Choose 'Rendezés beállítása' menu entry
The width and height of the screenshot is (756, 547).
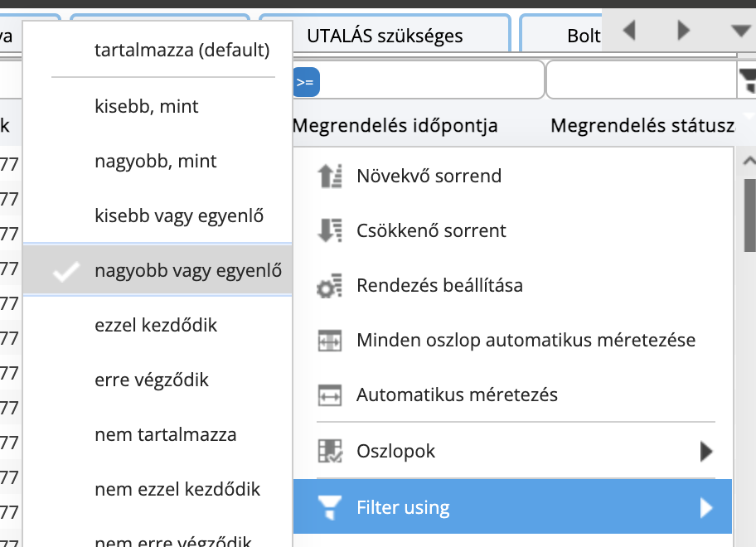point(439,286)
